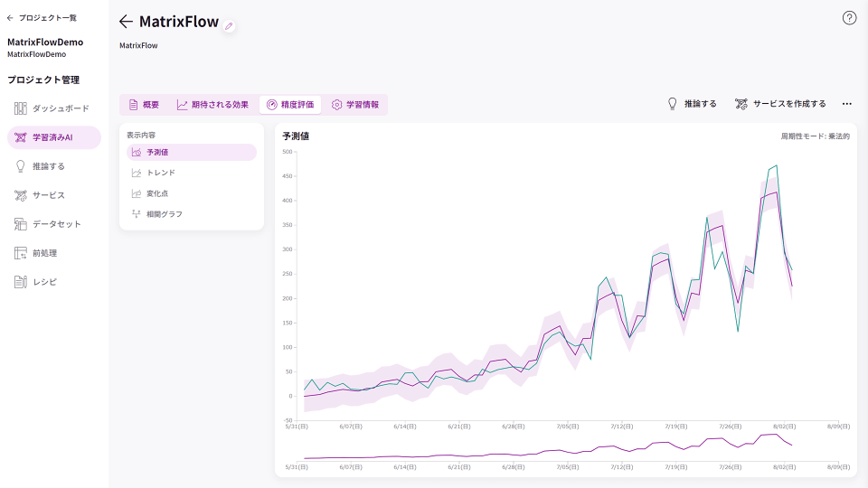Open データセット from the sidebar
The image size is (868, 488).
tap(54, 224)
